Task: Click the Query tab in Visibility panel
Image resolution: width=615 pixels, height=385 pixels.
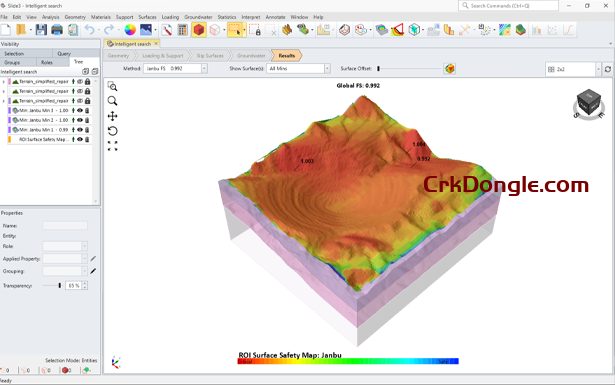Action: coord(64,54)
